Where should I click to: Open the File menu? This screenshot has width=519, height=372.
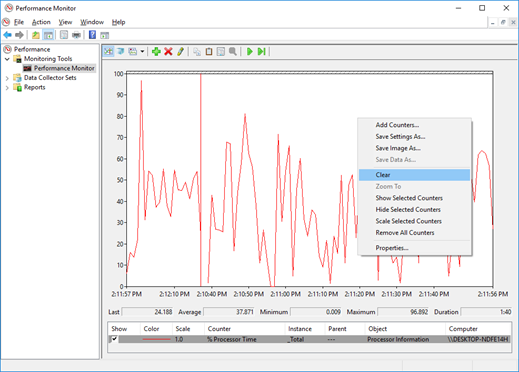tap(19, 22)
